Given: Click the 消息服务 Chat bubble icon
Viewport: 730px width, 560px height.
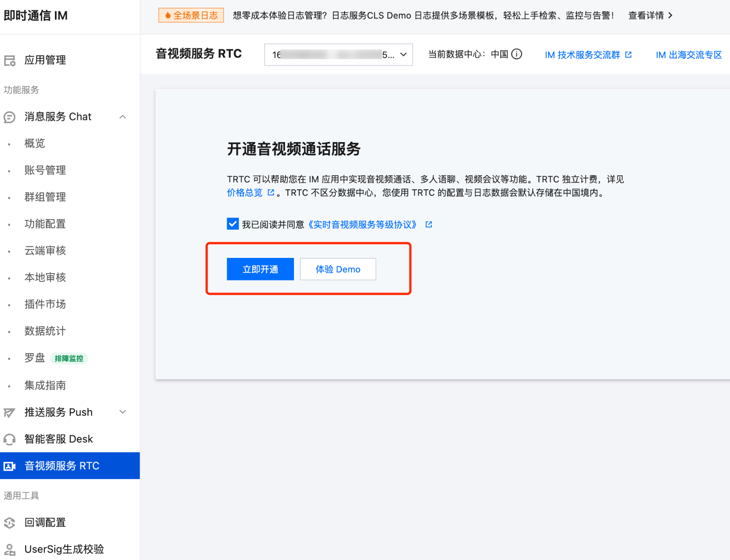Looking at the screenshot, I should [9, 117].
